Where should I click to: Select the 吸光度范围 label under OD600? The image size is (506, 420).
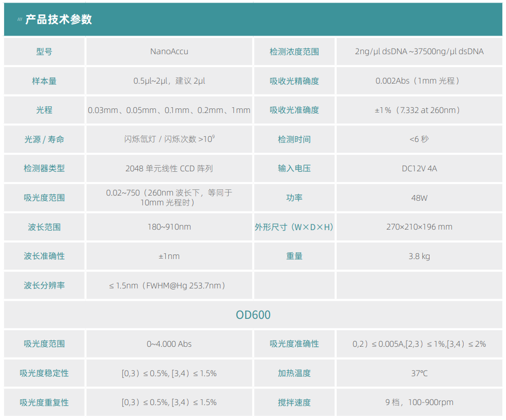[x=44, y=344]
